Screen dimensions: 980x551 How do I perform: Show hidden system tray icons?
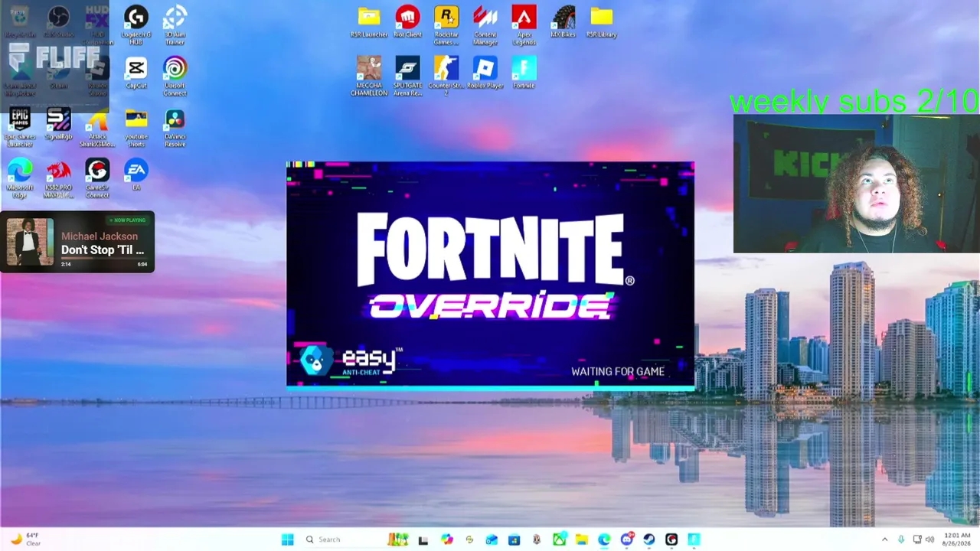tap(884, 540)
